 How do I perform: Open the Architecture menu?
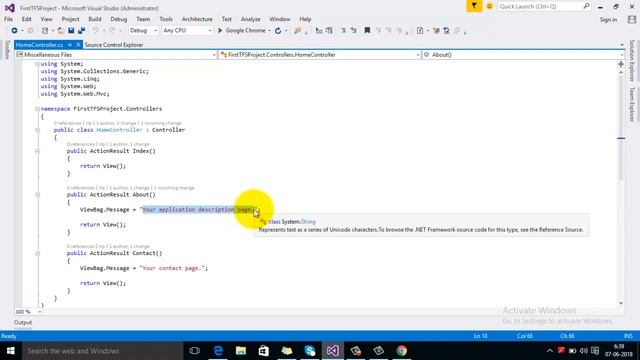[197, 19]
